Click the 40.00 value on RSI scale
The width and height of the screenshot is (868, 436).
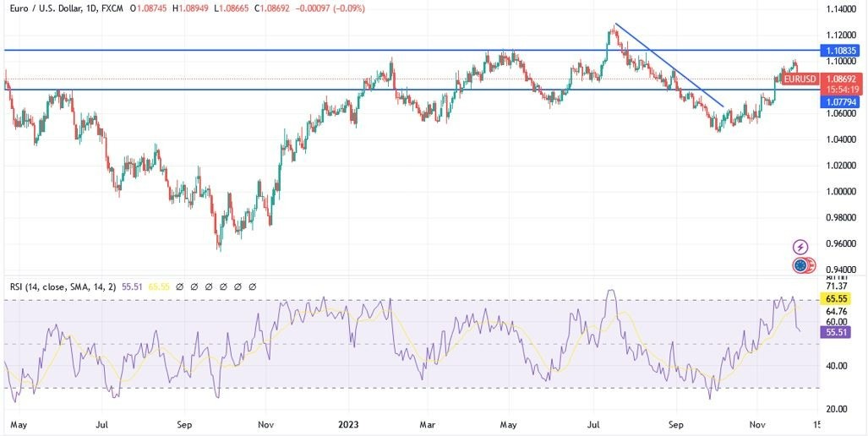[x=837, y=366]
